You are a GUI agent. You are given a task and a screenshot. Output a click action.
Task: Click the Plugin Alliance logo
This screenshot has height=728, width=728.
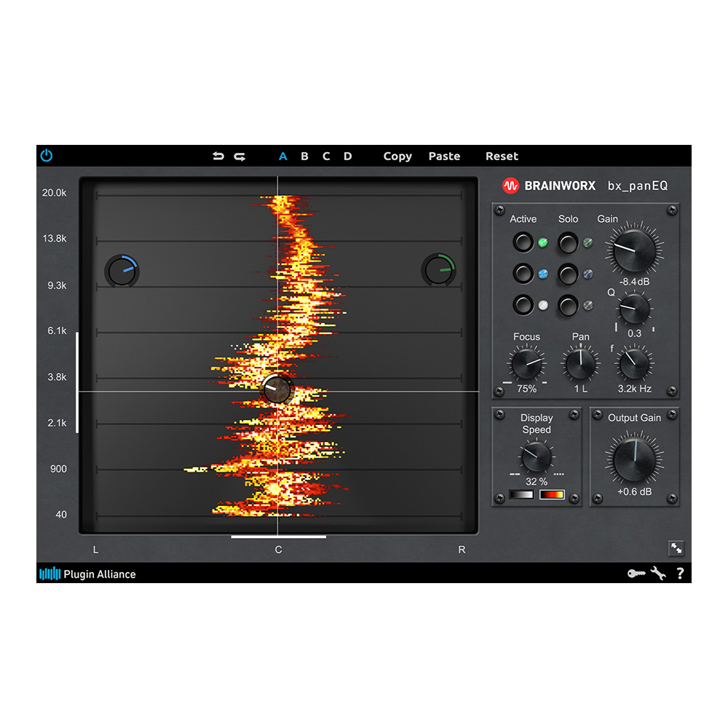pyautogui.click(x=88, y=574)
